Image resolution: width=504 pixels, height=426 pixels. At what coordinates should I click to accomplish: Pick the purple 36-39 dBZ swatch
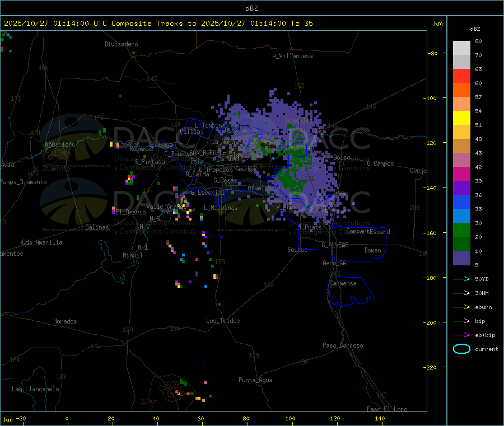461,188
